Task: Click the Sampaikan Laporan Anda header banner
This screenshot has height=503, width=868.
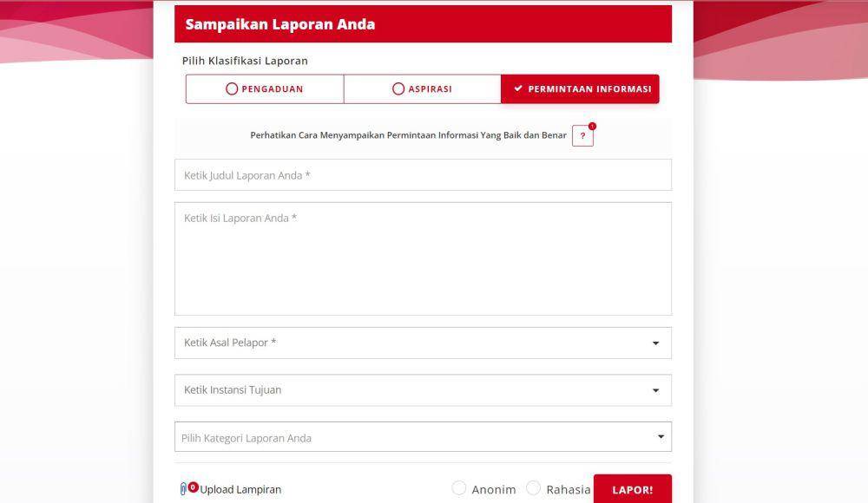Action: pos(423,23)
